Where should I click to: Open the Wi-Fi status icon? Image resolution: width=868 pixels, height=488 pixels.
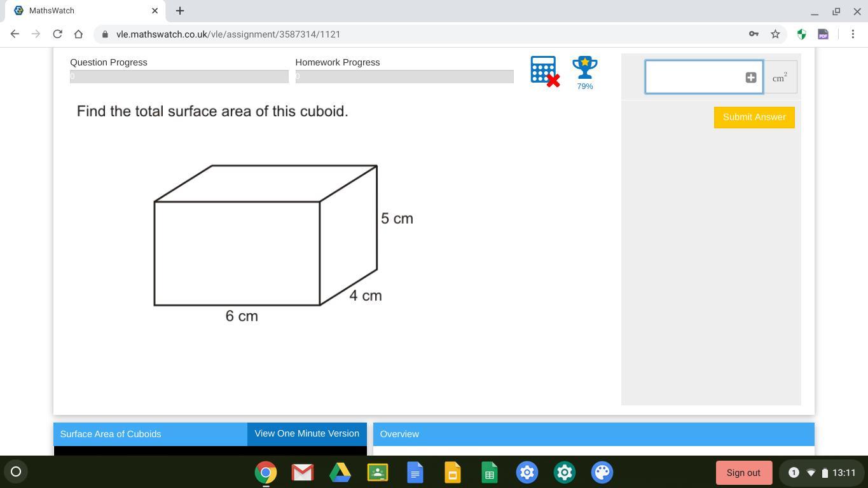pos(811,473)
